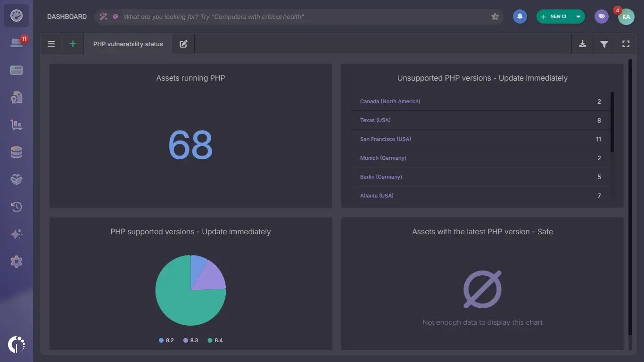The image size is (644, 362).
Task: Open the KA user avatar menu
Action: point(626,16)
